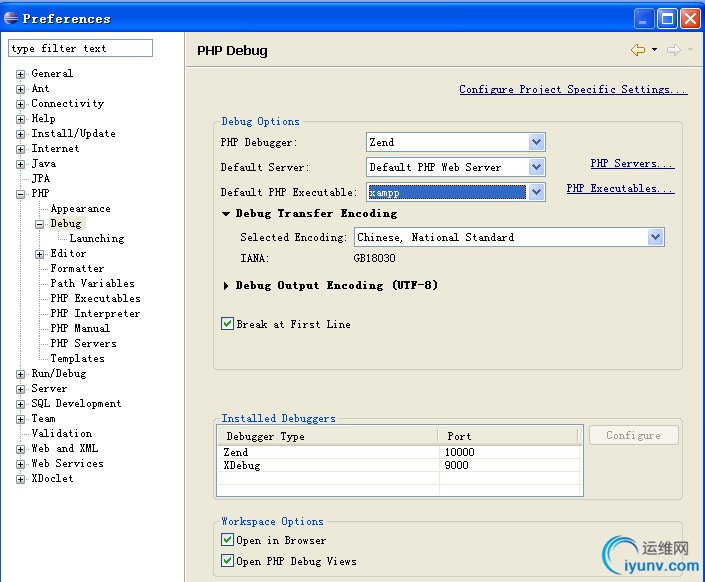The width and height of the screenshot is (705, 582).
Task: Expand the Editor tree node
Action: tap(40, 254)
